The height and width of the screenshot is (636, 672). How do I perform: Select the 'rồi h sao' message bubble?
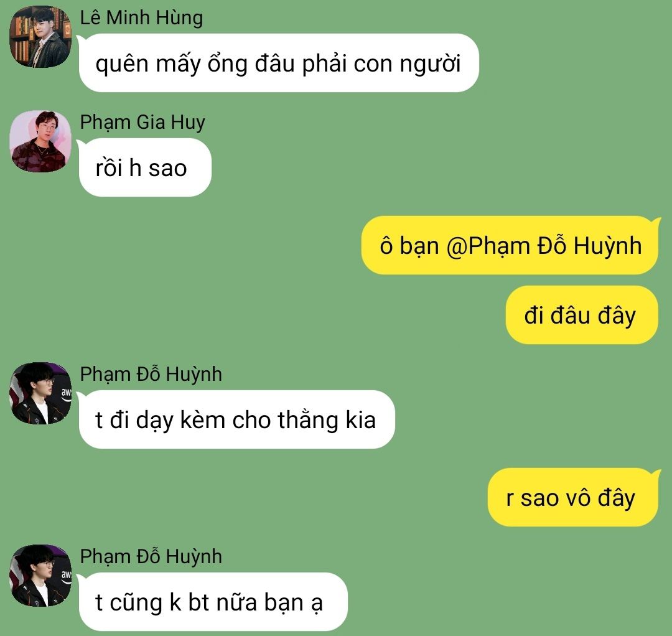pos(145,167)
